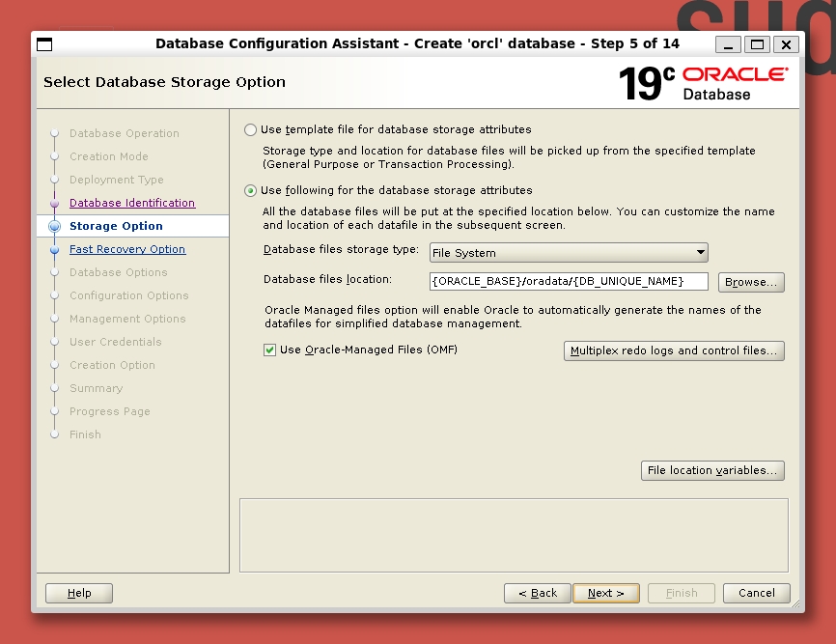The width and height of the screenshot is (836, 644).
Task: Click in Database files location field
Action: click(x=569, y=281)
